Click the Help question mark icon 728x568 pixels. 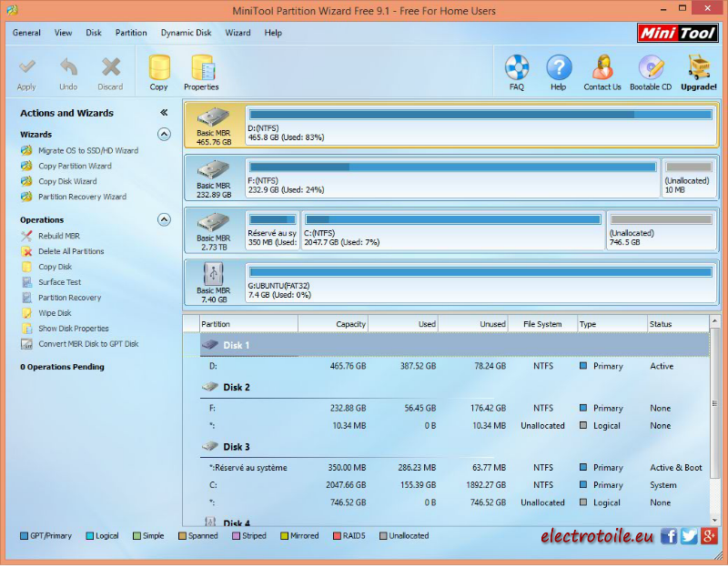click(559, 67)
